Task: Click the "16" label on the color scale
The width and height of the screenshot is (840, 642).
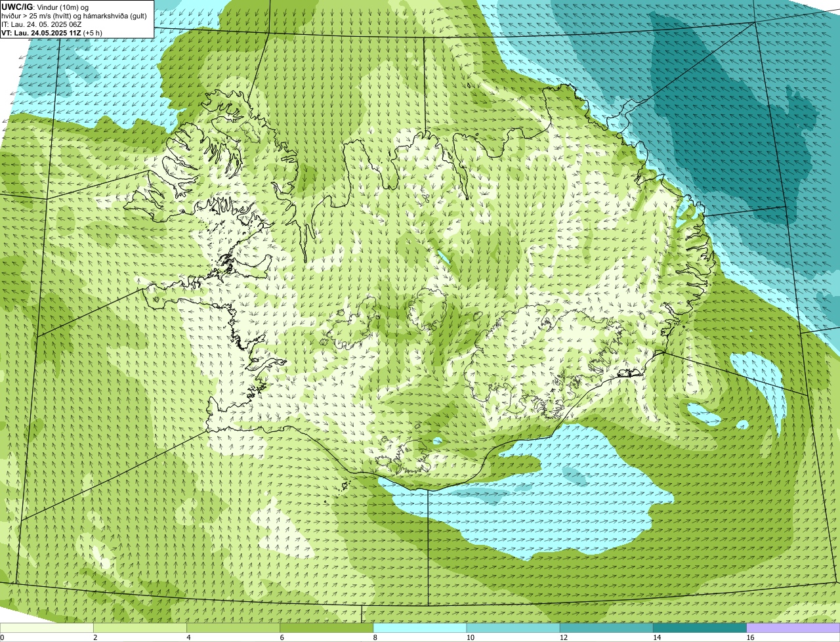Action: 749,637
